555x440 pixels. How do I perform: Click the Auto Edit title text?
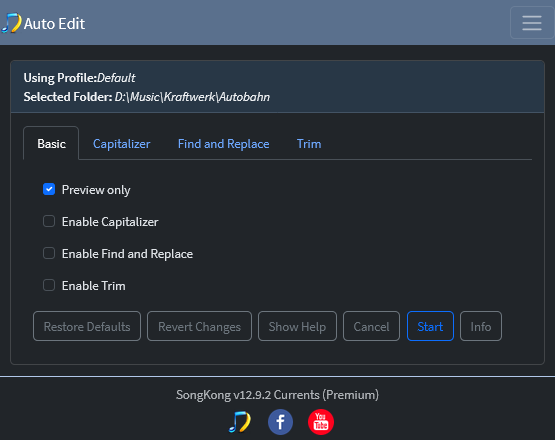tap(54, 24)
